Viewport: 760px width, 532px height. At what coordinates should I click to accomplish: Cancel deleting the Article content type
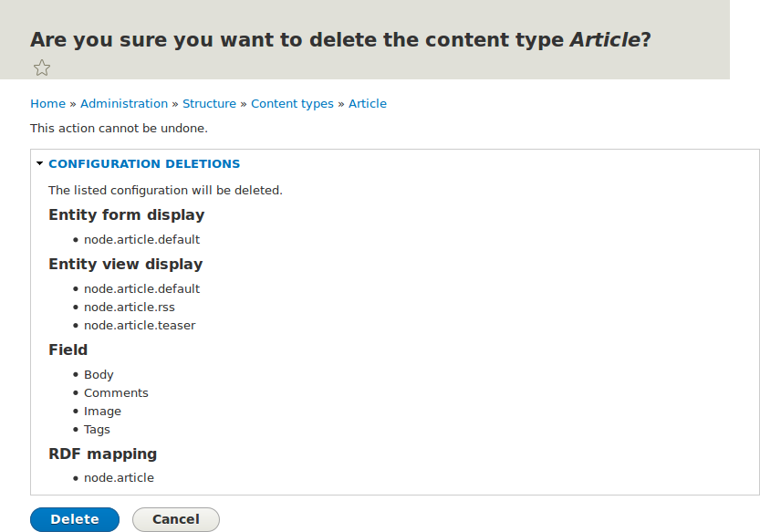pos(175,518)
